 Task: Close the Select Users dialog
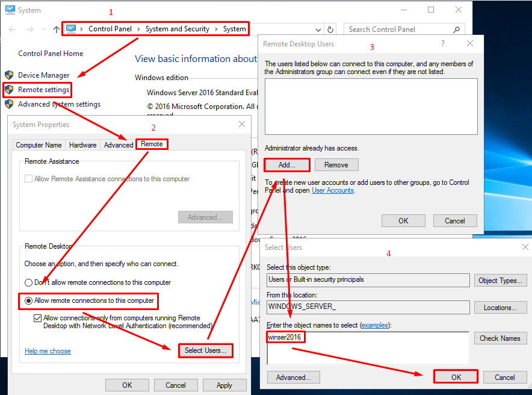coord(525,247)
